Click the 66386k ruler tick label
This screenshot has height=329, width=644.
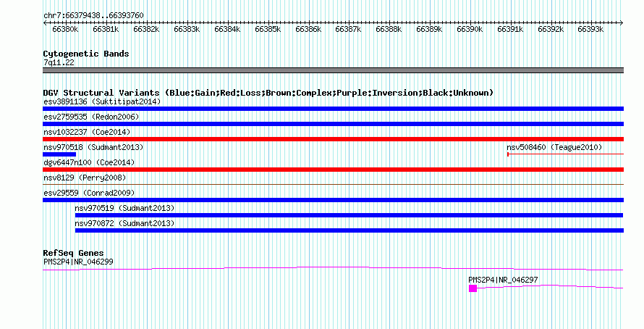(308, 29)
